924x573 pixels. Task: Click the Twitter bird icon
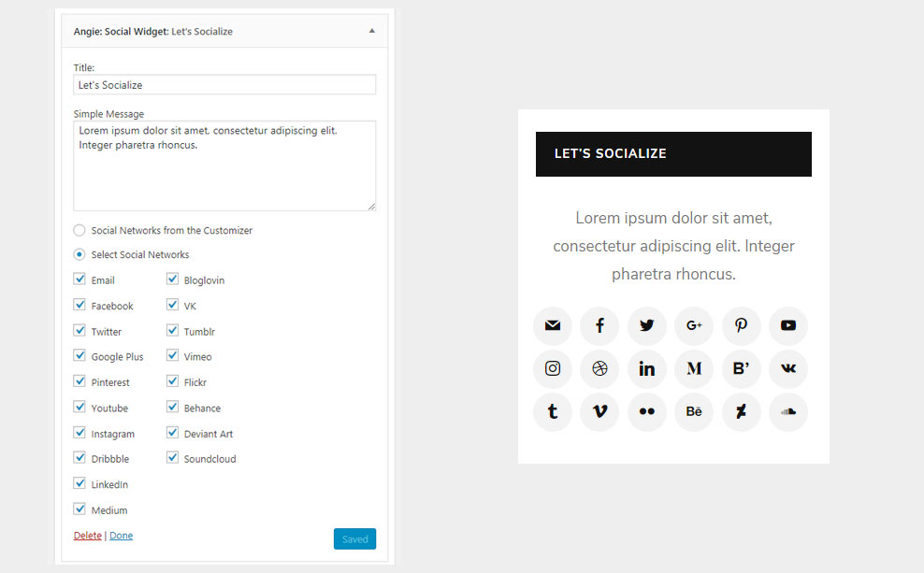click(x=646, y=325)
